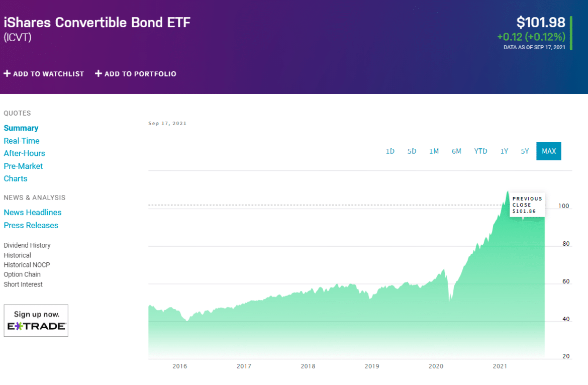Switch to the 6M chart view
The height and width of the screenshot is (385, 588).
[x=456, y=151]
